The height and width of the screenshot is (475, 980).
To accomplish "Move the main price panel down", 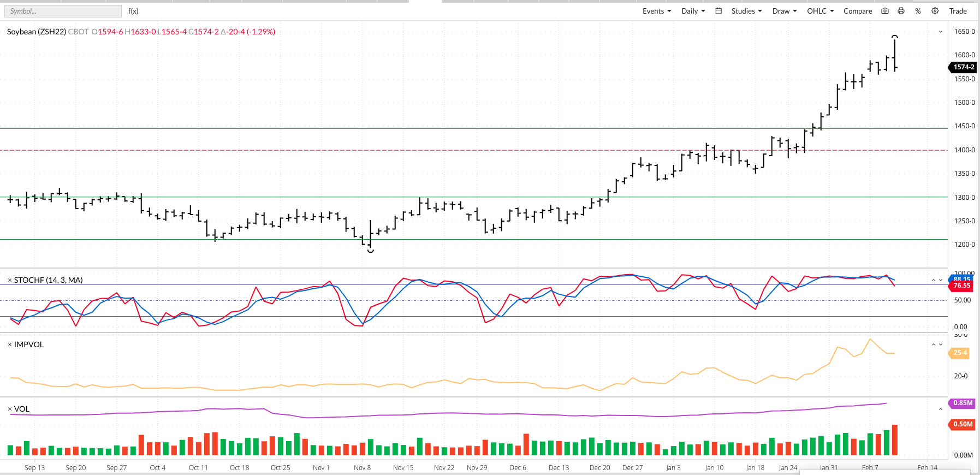I will (x=941, y=32).
